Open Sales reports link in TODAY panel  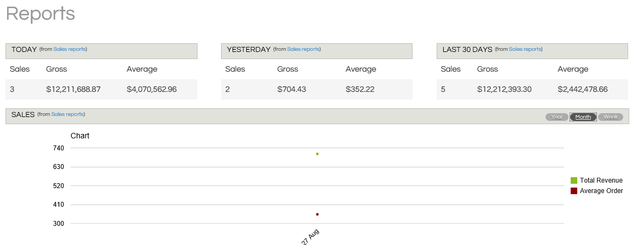click(x=69, y=49)
